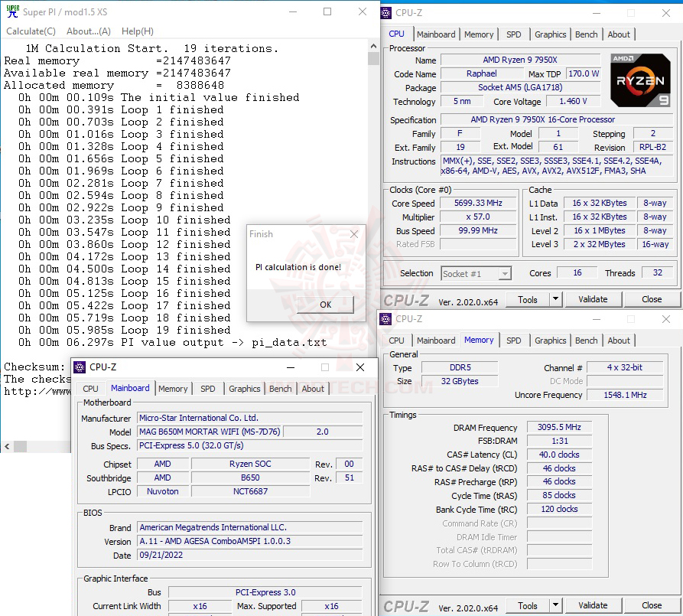Click inside the Core Speed value field
The width and height of the screenshot is (683, 616).
[477, 203]
